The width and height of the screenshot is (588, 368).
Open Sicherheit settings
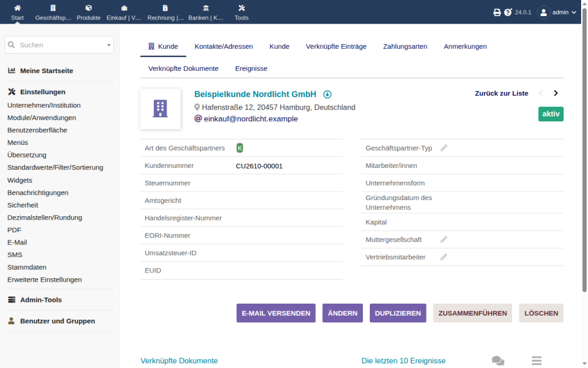point(22,205)
